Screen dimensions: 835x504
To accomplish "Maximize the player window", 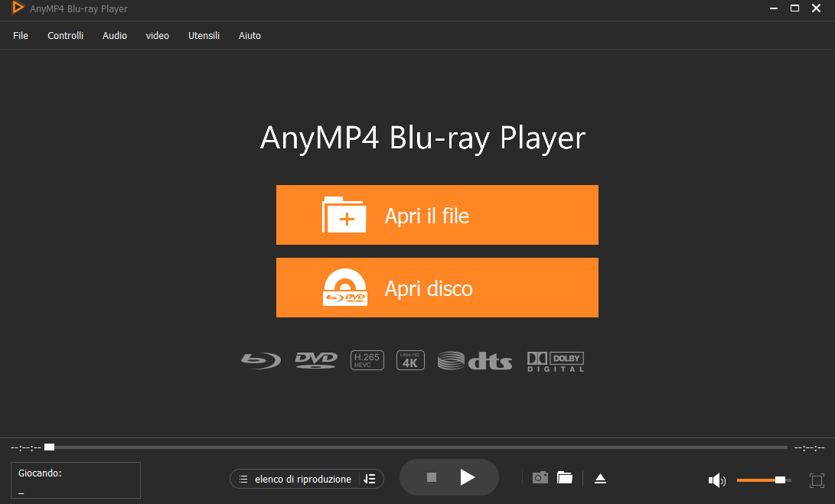I will click(x=794, y=8).
